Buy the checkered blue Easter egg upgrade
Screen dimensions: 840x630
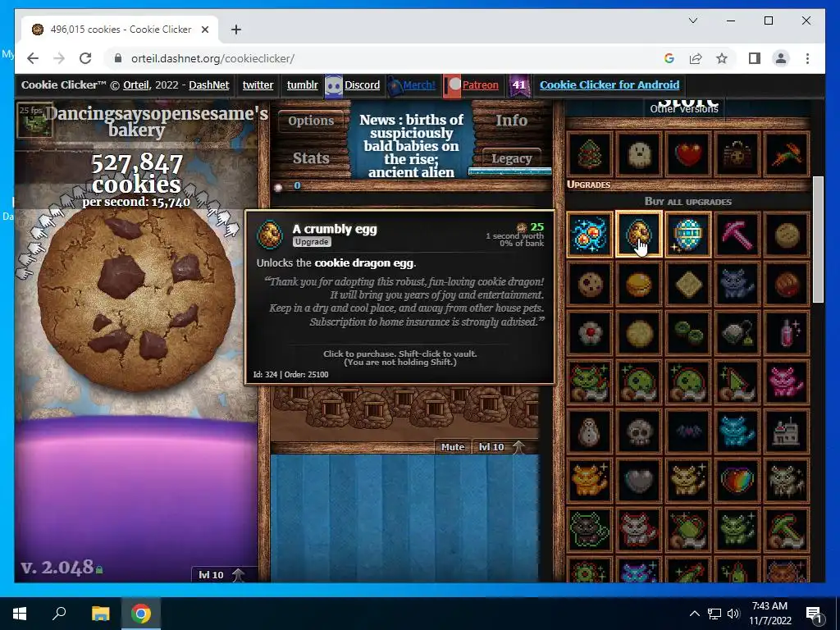688,234
